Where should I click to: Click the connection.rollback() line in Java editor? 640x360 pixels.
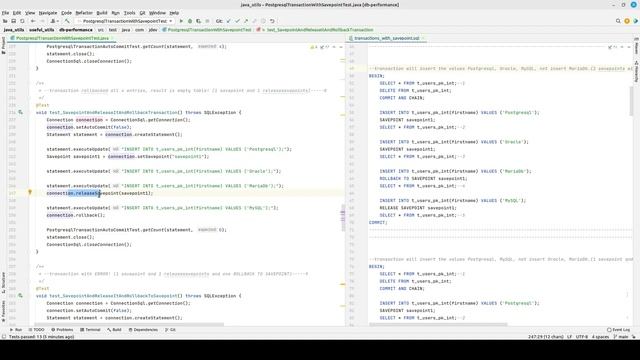(76, 215)
